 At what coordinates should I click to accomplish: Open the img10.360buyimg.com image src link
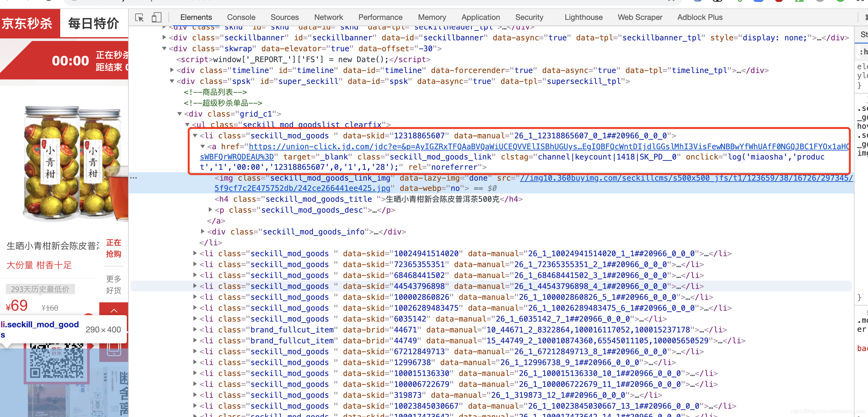coord(686,178)
